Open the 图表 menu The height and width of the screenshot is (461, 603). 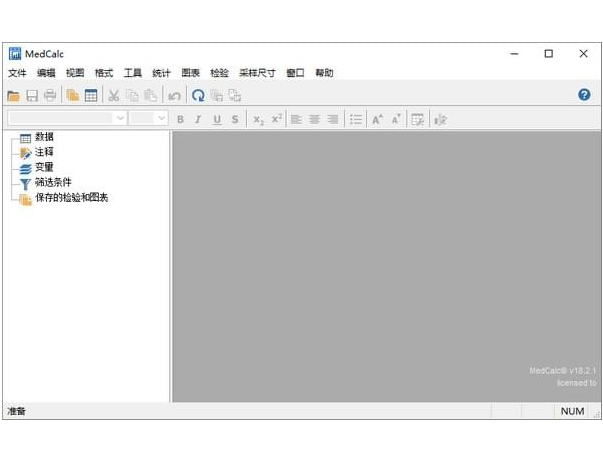[x=190, y=73]
